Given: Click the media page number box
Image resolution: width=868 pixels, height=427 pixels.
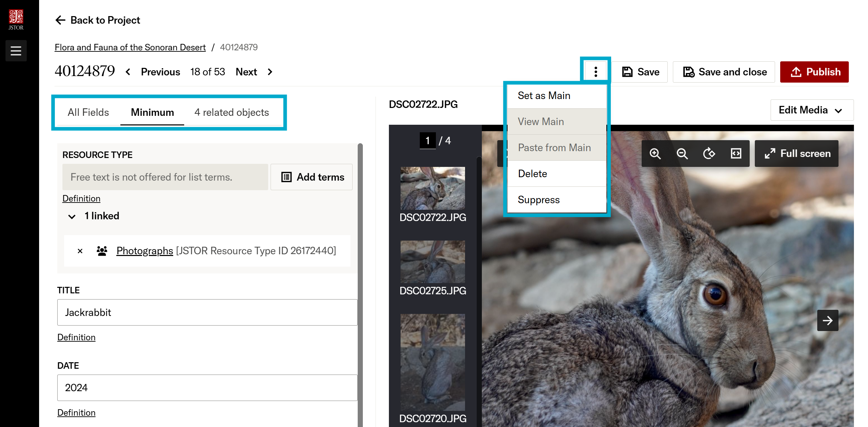Looking at the screenshot, I should point(428,141).
